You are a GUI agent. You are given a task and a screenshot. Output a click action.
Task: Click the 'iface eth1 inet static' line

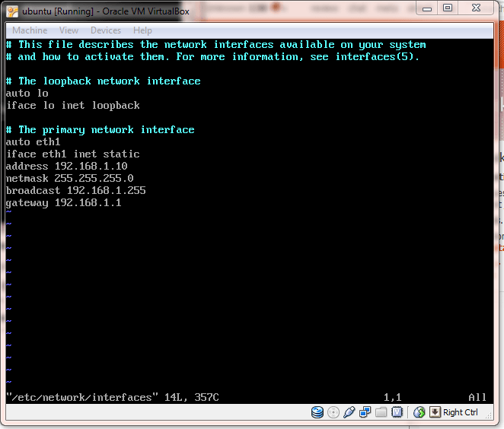73,154
